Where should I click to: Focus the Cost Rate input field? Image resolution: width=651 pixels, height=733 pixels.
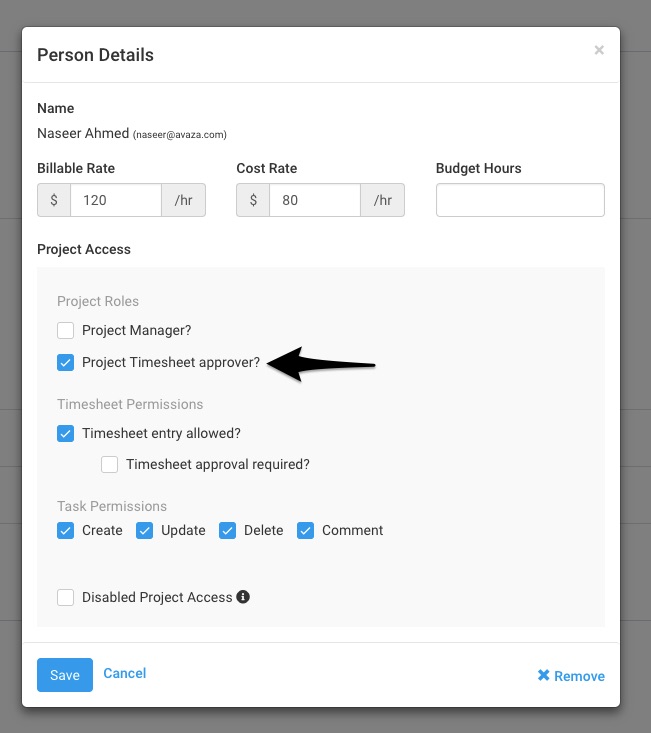coord(315,200)
